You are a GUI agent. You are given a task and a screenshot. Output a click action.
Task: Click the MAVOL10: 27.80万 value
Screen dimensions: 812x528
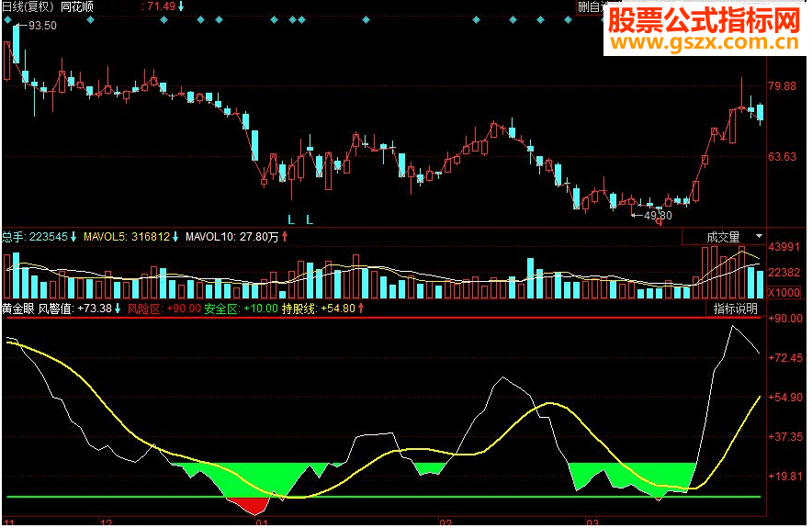(x=232, y=237)
